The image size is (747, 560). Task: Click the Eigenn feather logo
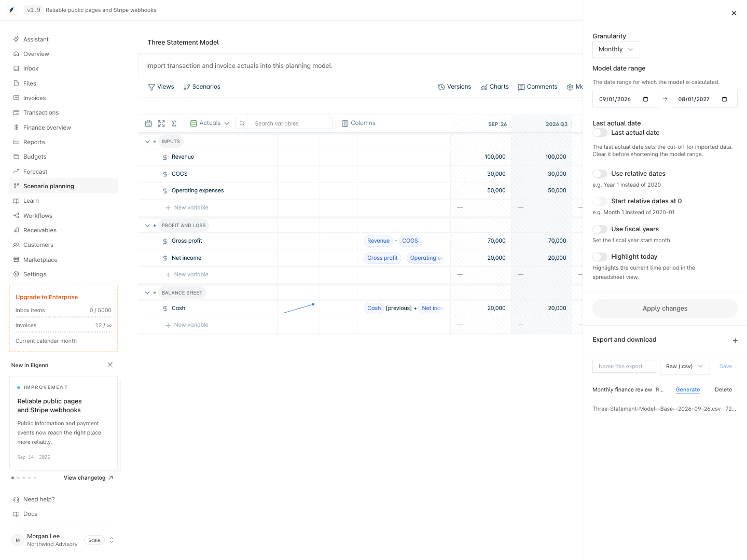[11, 10]
